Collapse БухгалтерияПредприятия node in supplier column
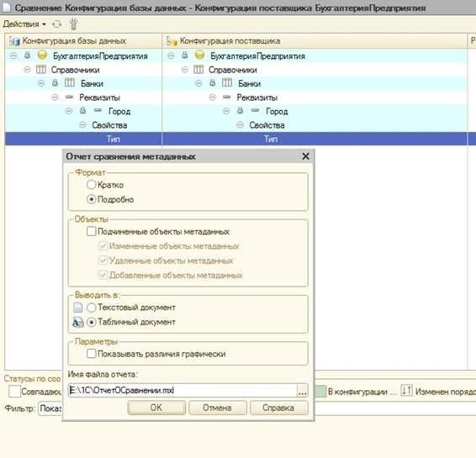This screenshot has width=476, height=458. coord(171,55)
